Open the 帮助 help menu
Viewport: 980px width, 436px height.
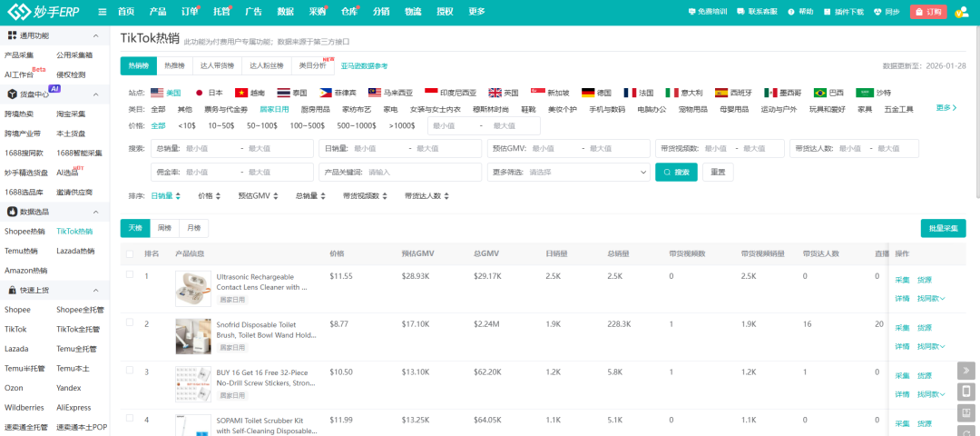click(x=800, y=12)
